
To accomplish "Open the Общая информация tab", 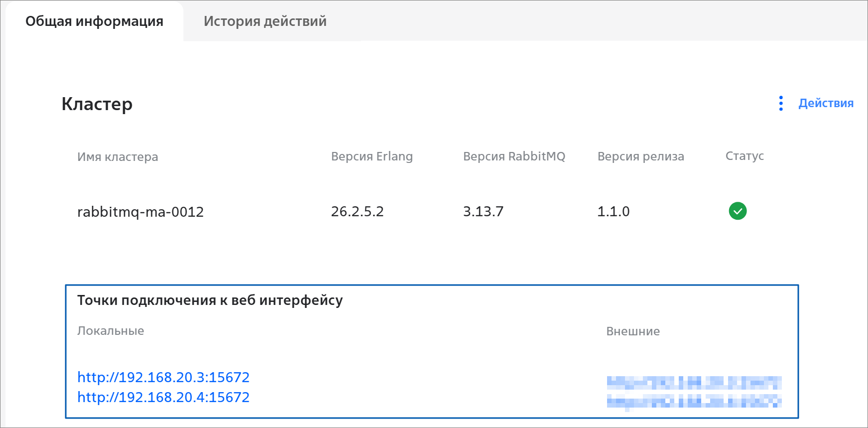I will pyautogui.click(x=94, y=21).
